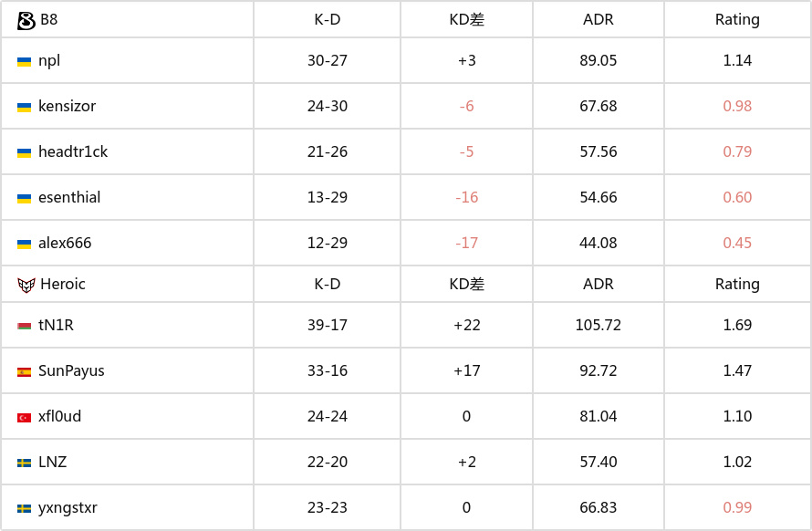Image resolution: width=812 pixels, height=531 pixels.
Task: Click the Belarus flag beside tN1R
Action: click(25, 327)
